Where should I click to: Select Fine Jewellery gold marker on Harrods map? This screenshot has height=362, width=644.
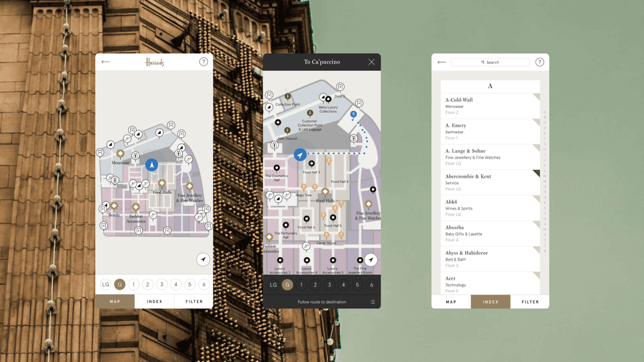[190, 187]
